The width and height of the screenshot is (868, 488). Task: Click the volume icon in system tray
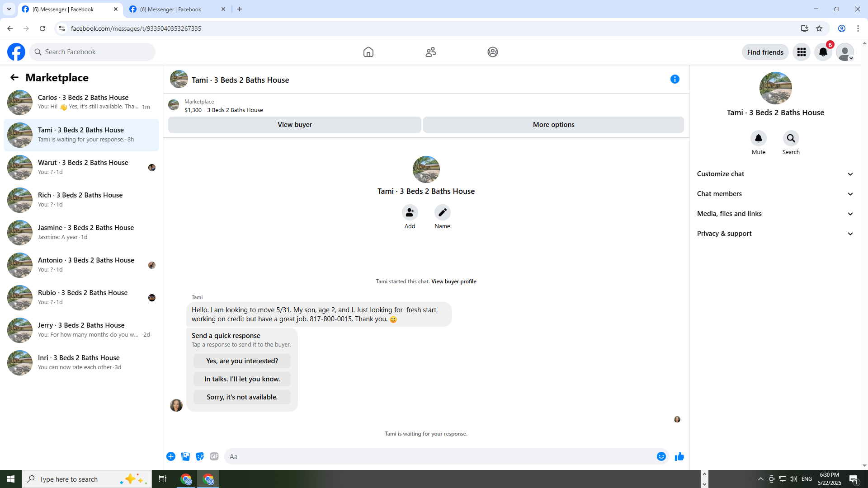coord(793,479)
